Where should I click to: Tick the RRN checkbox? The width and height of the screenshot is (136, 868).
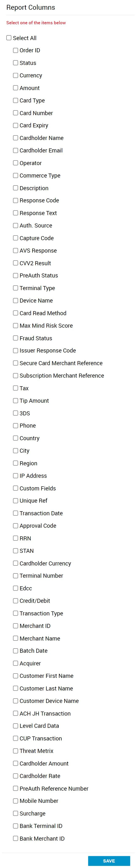(x=15, y=538)
